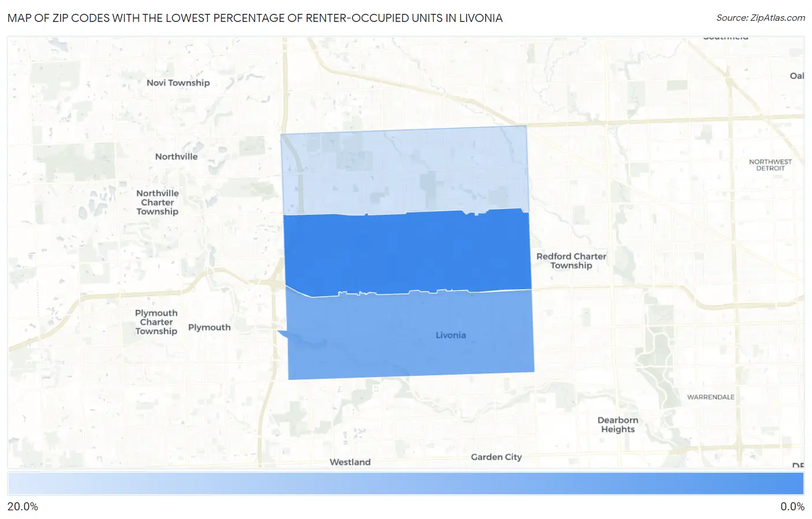Click the Westland label

click(x=350, y=462)
